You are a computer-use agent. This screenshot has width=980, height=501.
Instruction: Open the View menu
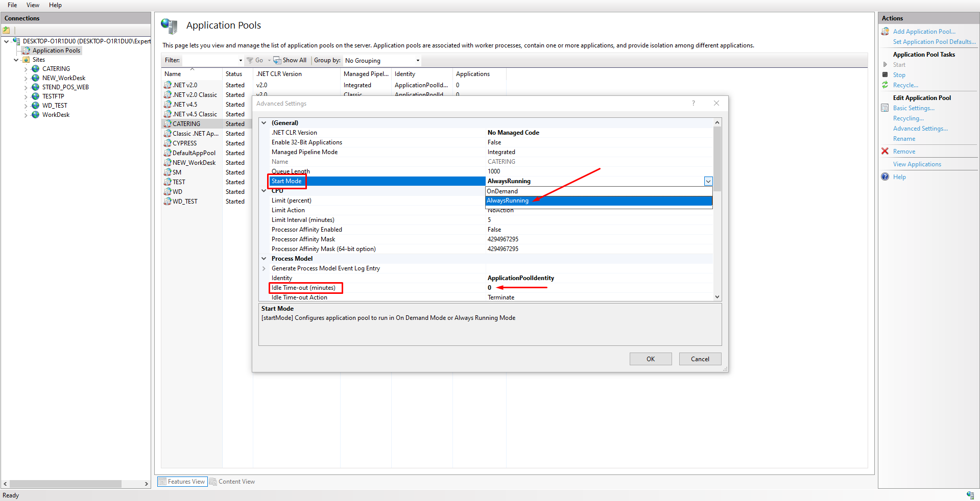pyautogui.click(x=33, y=5)
